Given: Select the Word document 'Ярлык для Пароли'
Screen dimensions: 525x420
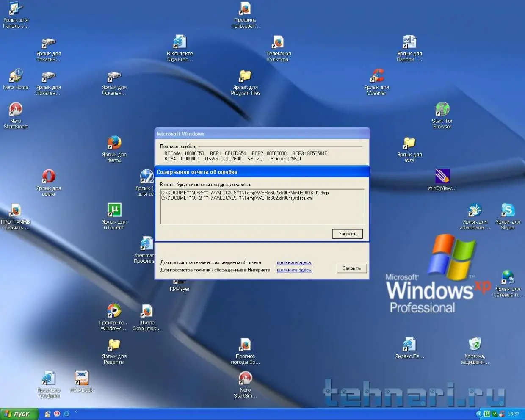Looking at the screenshot, I should 409,48.
